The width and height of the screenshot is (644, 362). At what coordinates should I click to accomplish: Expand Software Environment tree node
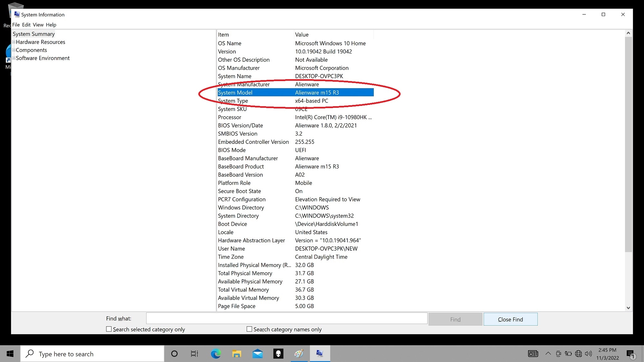(x=14, y=58)
